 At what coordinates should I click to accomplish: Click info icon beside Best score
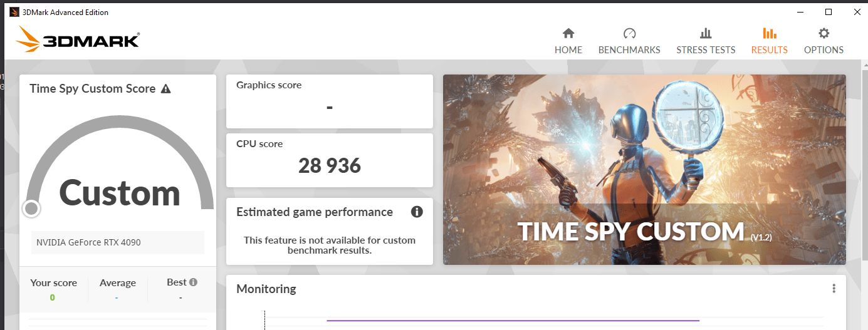[194, 282]
